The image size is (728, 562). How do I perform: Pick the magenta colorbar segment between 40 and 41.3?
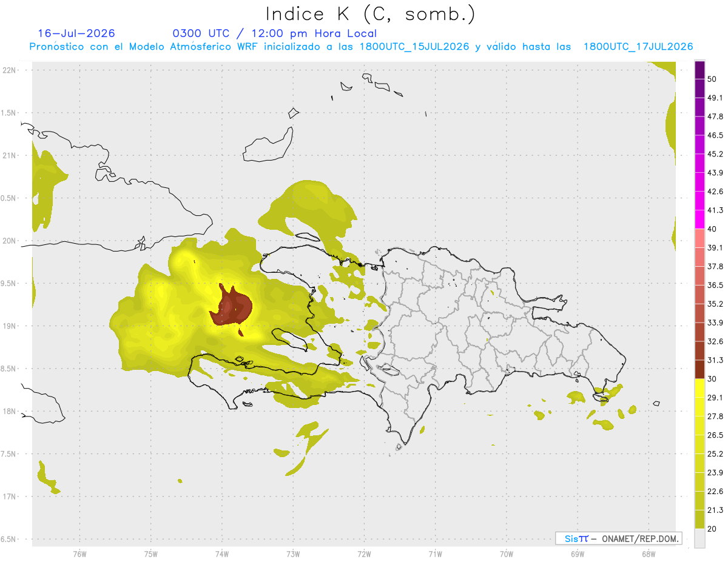click(700, 220)
